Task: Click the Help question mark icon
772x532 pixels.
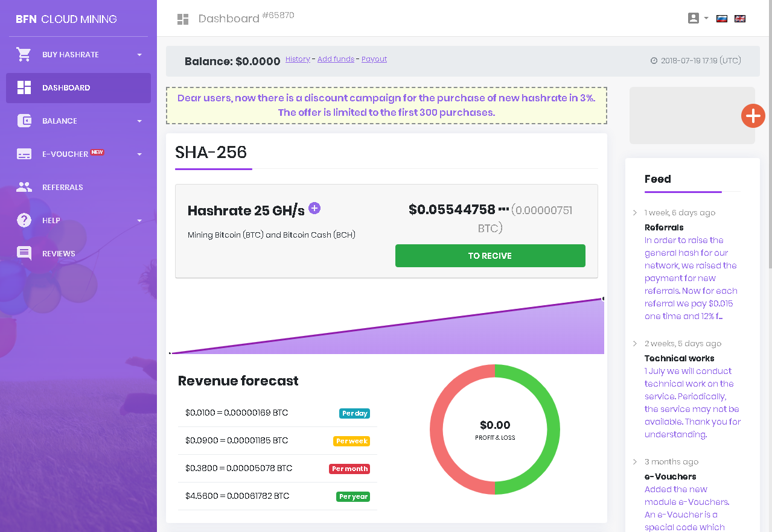Action: [x=24, y=220]
